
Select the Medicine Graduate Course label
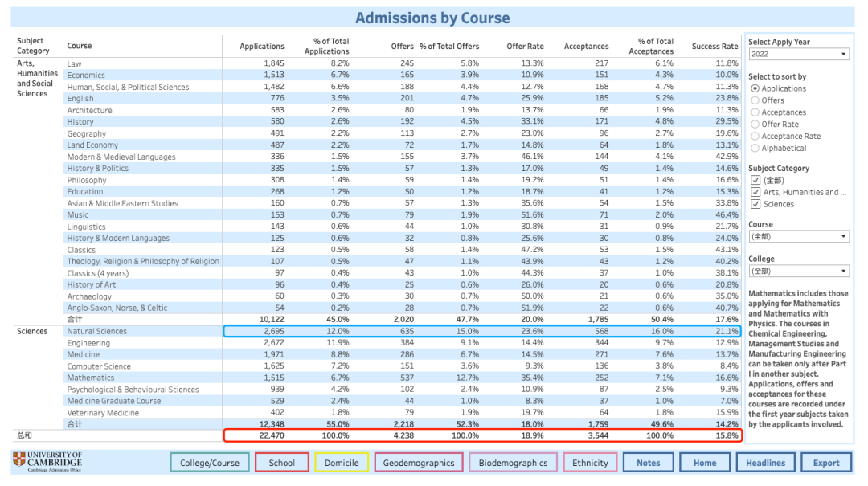(114, 401)
